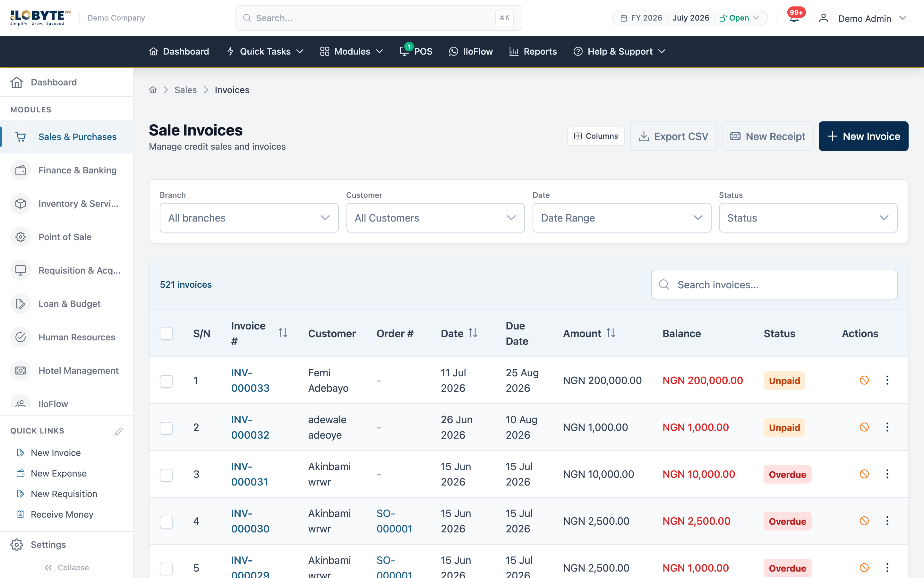Image resolution: width=924 pixels, height=578 pixels.
Task: Click the cancel icon for invoice INV-000032
Action: (864, 427)
